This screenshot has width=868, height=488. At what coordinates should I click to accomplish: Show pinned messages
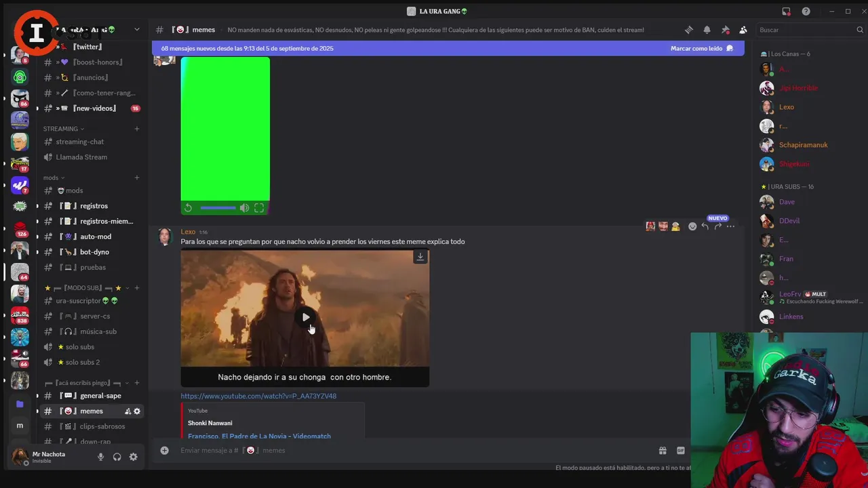pyautogui.click(x=725, y=30)
